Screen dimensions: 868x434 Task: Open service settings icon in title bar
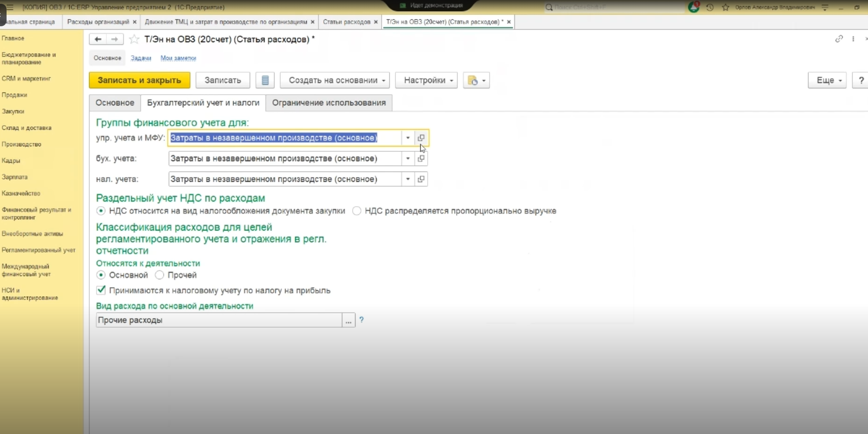tap(825, 7)
